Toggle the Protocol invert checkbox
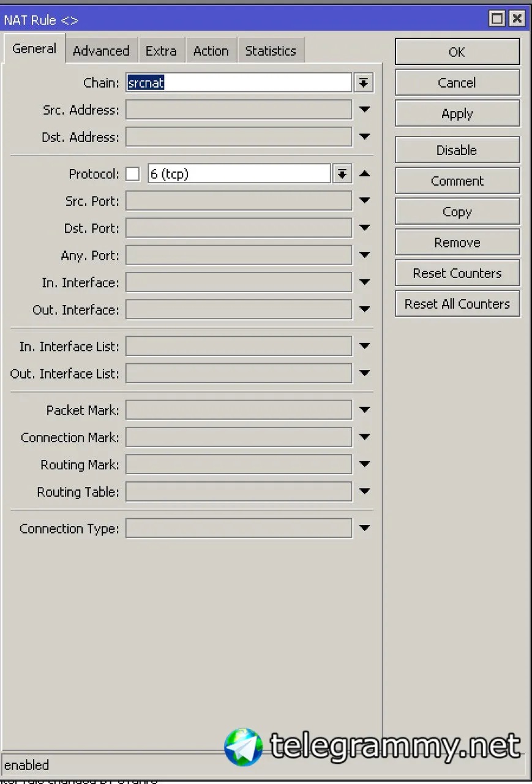The height and width of the screenshot is (784, 532). (x=133, y=174)
